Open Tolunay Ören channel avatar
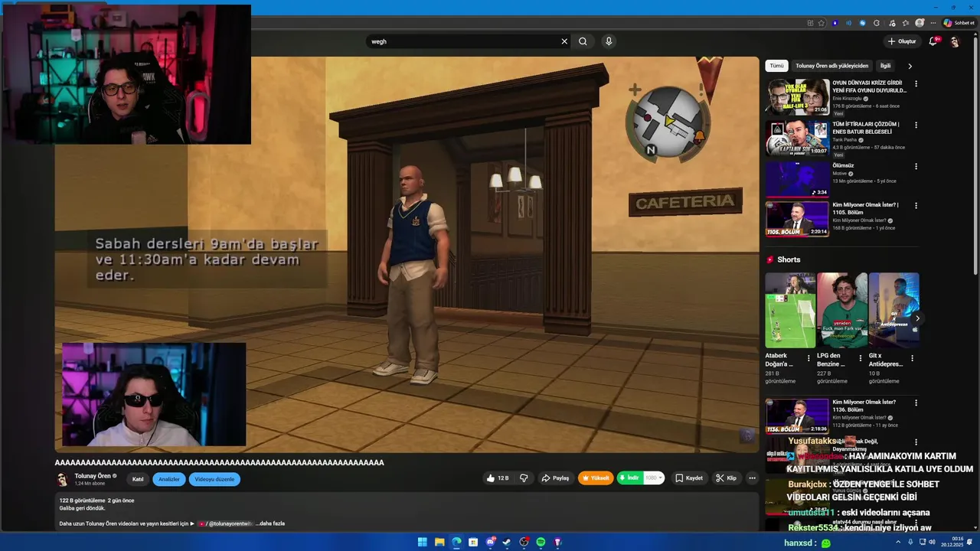 tap(63, 479)
